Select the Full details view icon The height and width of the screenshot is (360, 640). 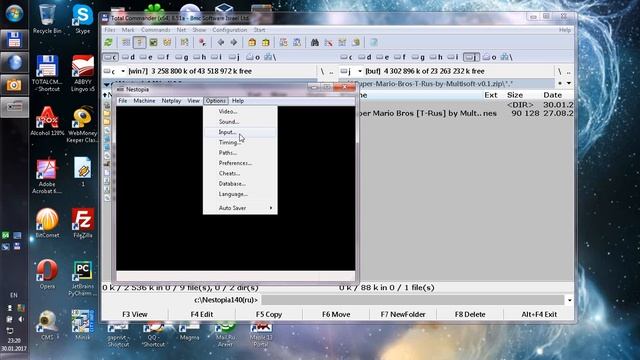[x=139, y=42]
